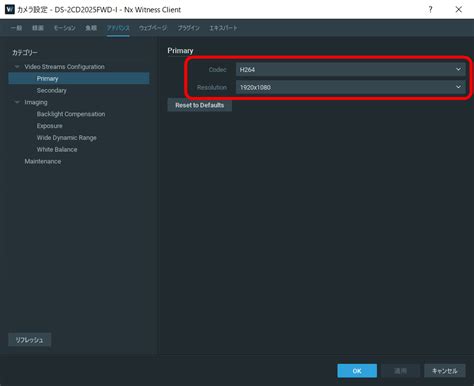Switch to the プラグイン (Plugin) tab
The height and width of the screenshot is (386, 474).
[188, 28]
